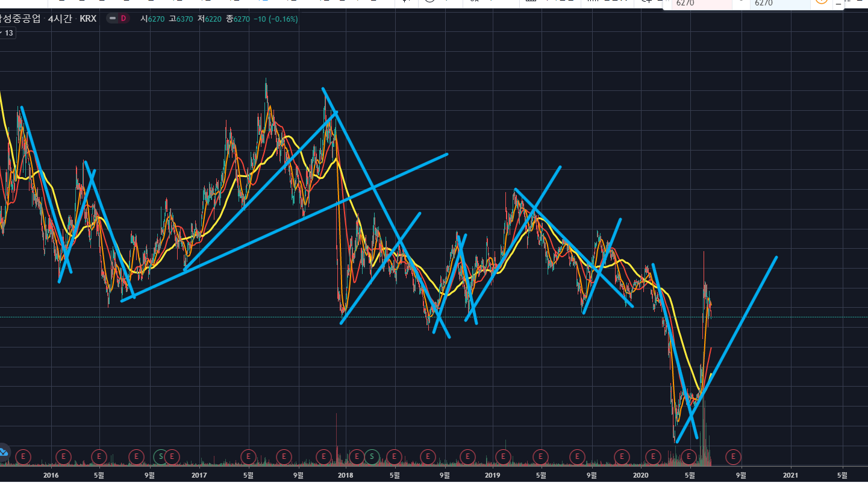Open the earnings E marker above 5월 2016
This screenshot has width=868, height=486.
click(x=100, y=456)
